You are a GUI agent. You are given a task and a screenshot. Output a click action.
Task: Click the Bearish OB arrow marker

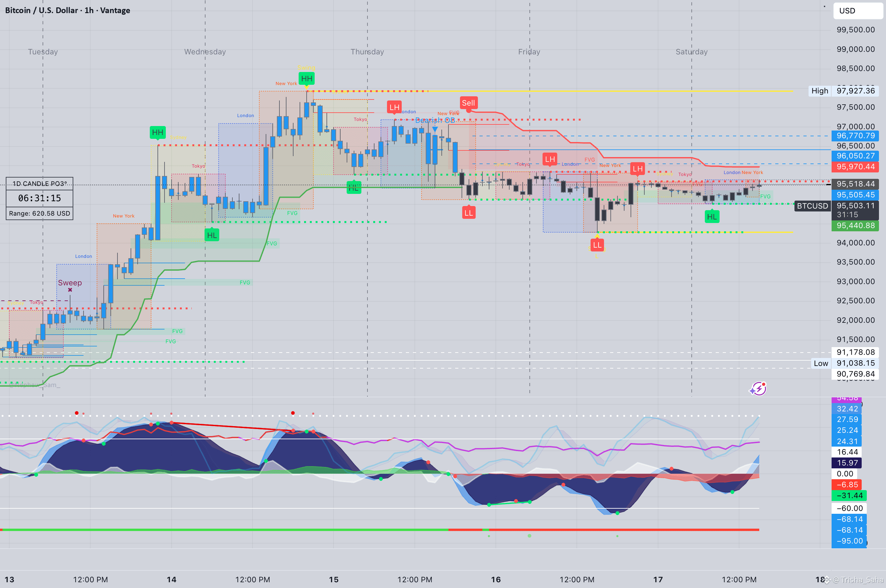coord(435,129)
